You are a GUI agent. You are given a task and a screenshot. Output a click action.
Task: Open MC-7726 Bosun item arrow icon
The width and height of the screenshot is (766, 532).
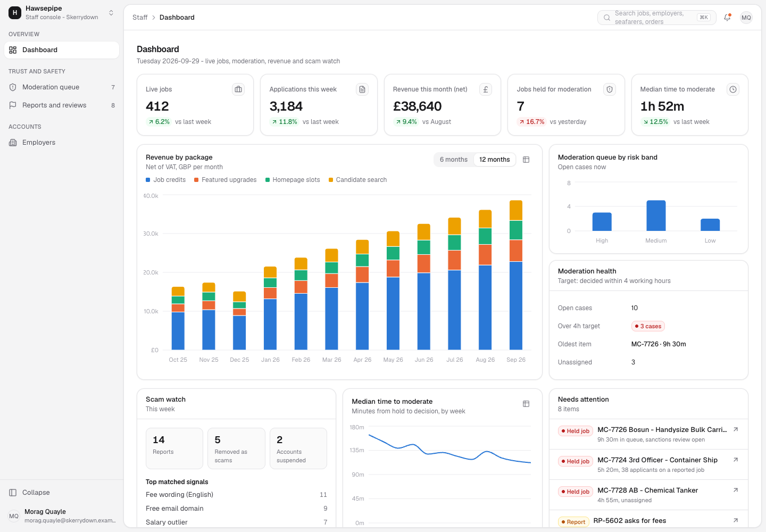(x=736, y=429)
